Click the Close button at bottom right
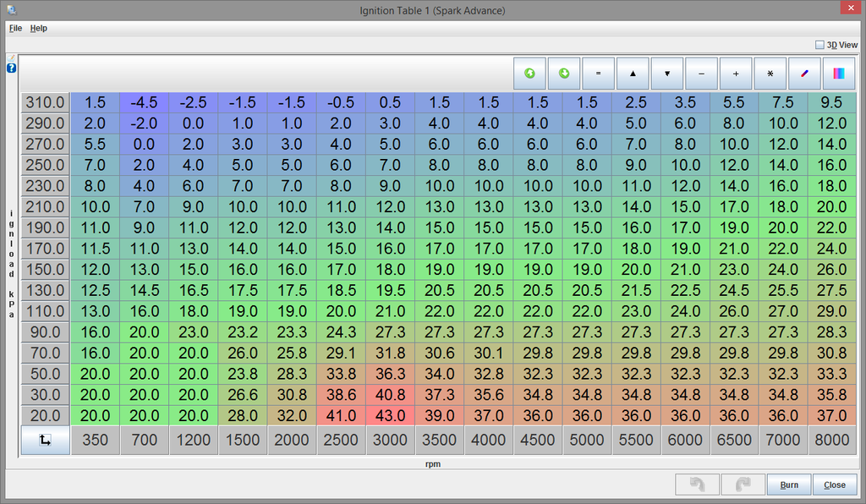 pos(834,485)
